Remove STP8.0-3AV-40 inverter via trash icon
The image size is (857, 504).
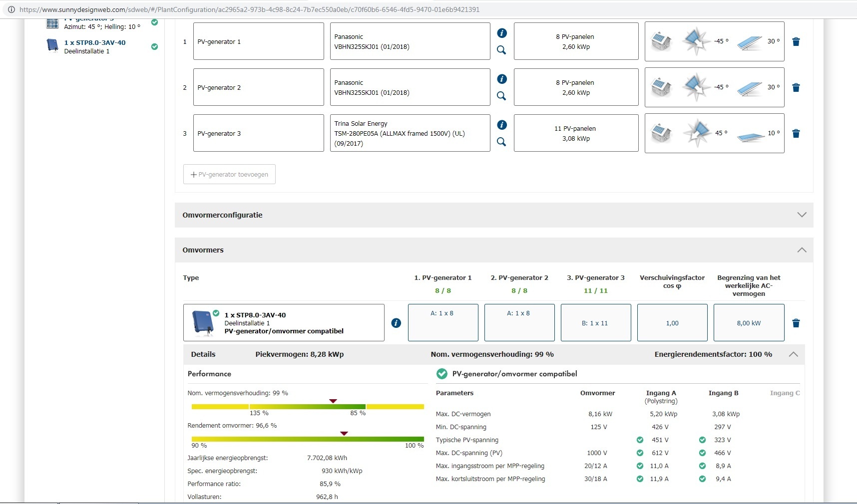click(796, 323)
